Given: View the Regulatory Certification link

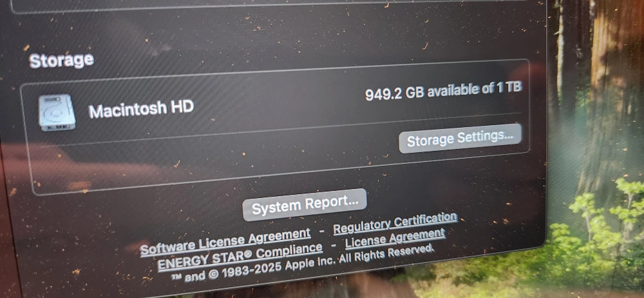Looking at the screenshot, I should [395, 223].
